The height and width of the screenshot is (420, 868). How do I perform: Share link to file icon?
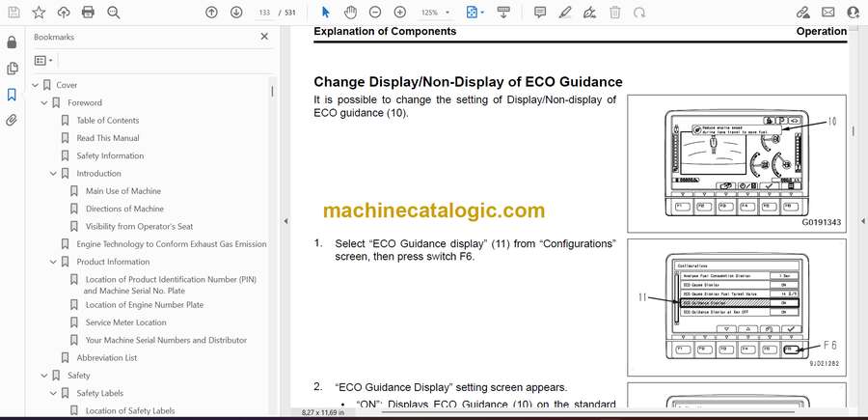tap(802, 13)
